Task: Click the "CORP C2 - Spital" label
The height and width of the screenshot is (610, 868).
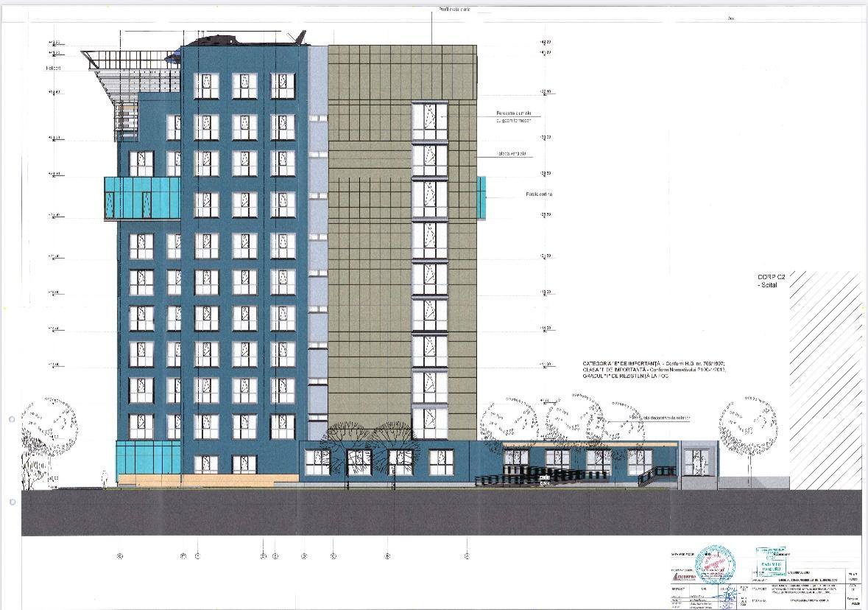Action: click(x=773, y=281)
